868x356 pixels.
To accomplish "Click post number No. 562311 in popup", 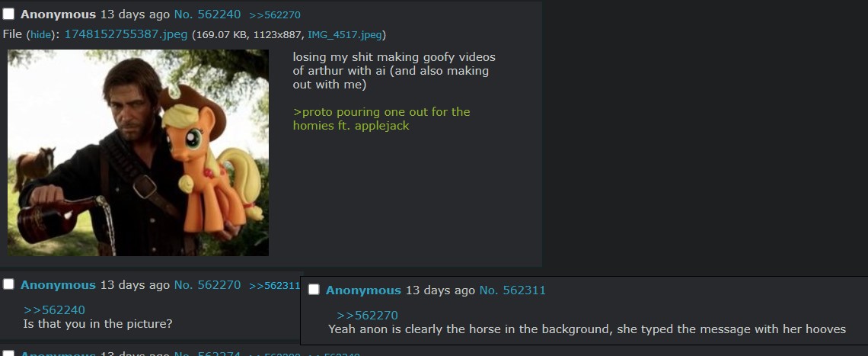I will point(512,290).
